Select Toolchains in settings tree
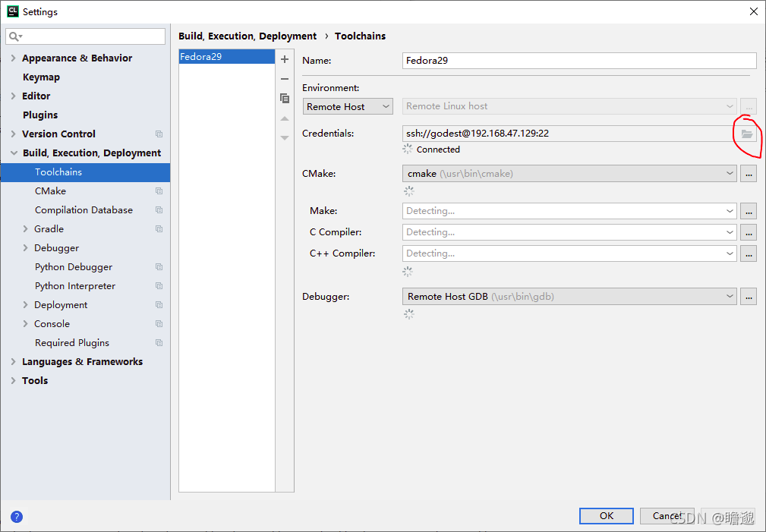Image resolution: width=766 pixels, height=532 pixels. [86, 172]
